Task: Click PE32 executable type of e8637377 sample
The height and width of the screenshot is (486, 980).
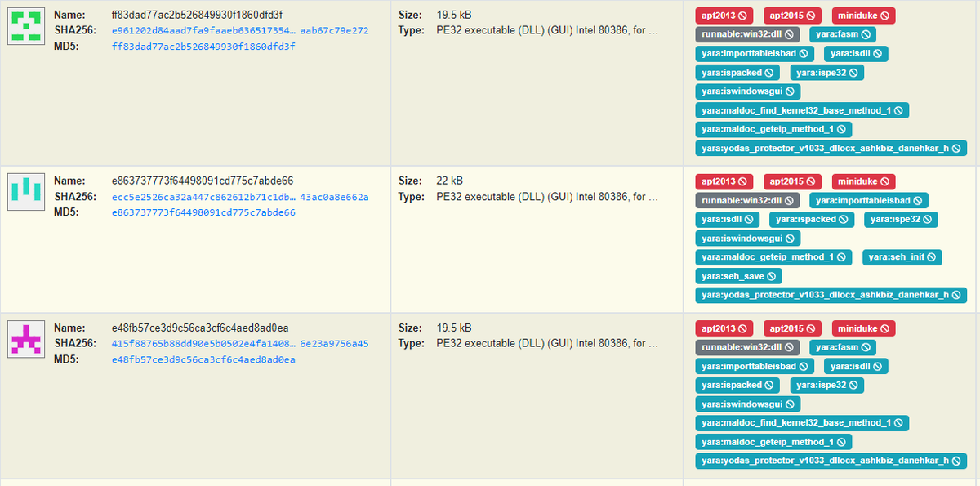Action: 546,197
